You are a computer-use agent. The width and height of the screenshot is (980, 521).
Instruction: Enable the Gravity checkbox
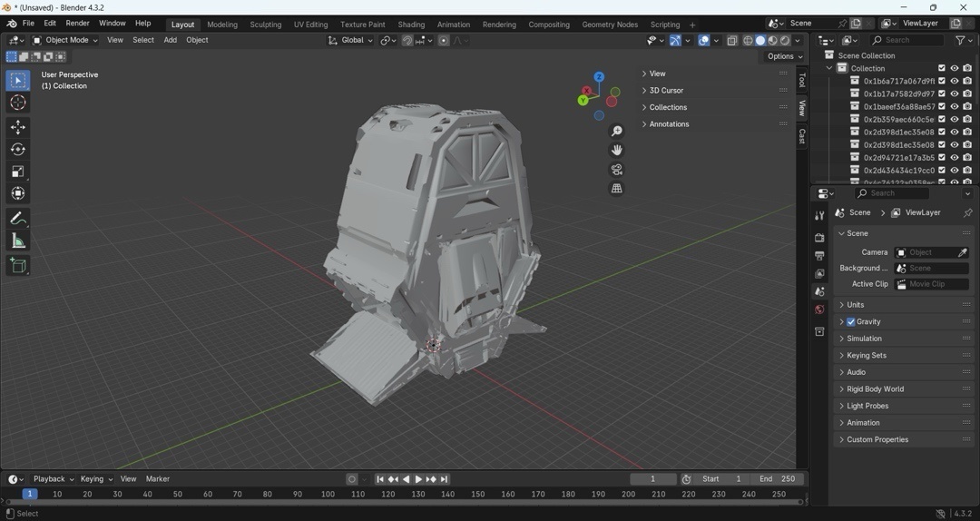(x=851, y=322)
